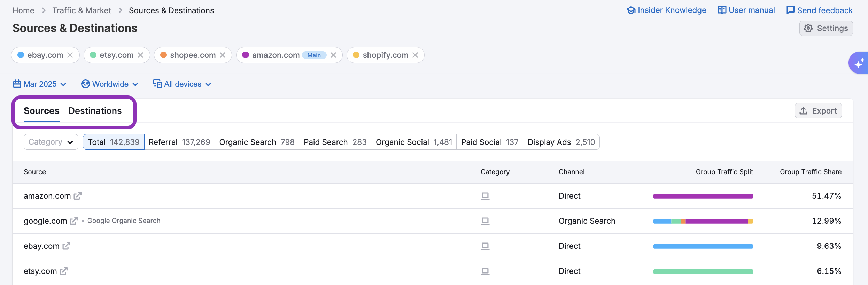868x285 pixels.
Task: Click google.com Group Traffic Split bar
Action: tap(703, 221)
